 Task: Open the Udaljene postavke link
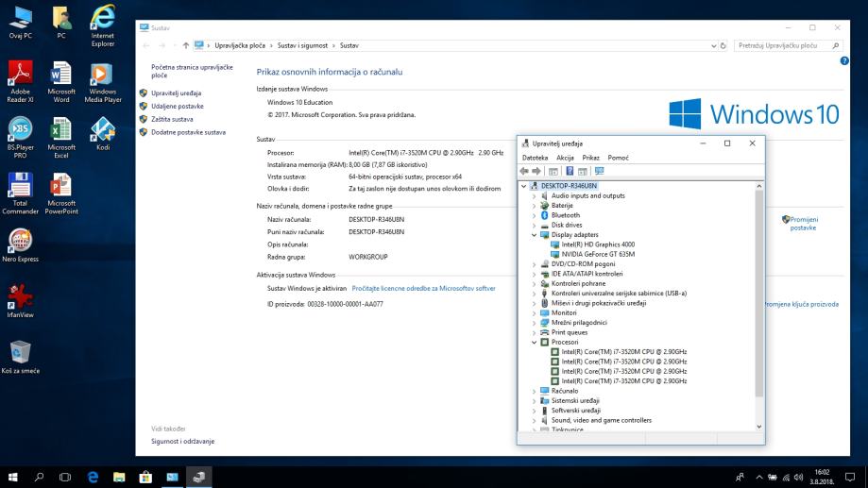177,107
